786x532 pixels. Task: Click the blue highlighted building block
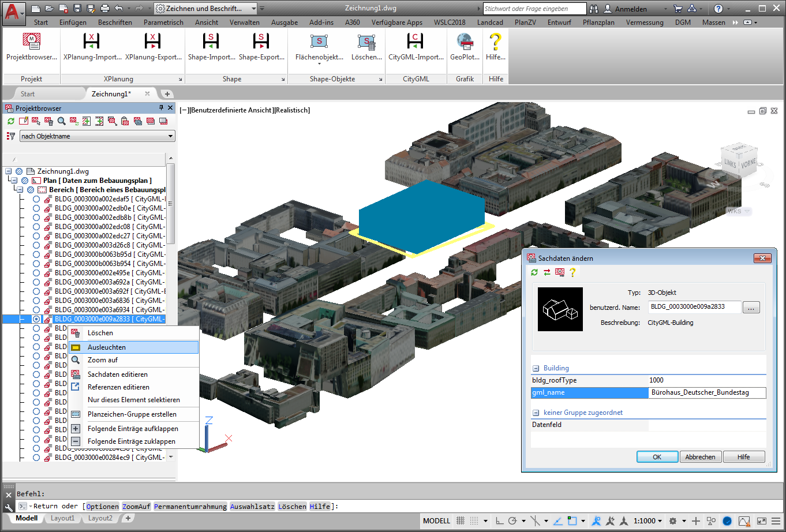[x=421, y=216]
